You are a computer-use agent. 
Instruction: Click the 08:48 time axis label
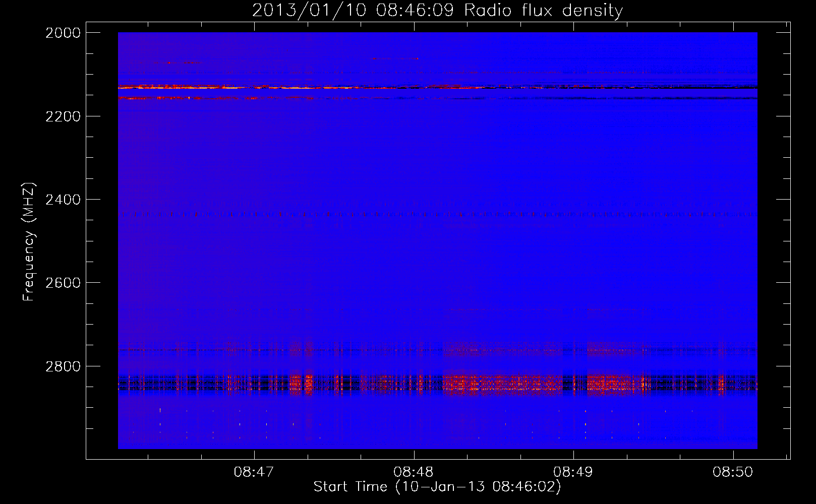click(x=414, y=472)
